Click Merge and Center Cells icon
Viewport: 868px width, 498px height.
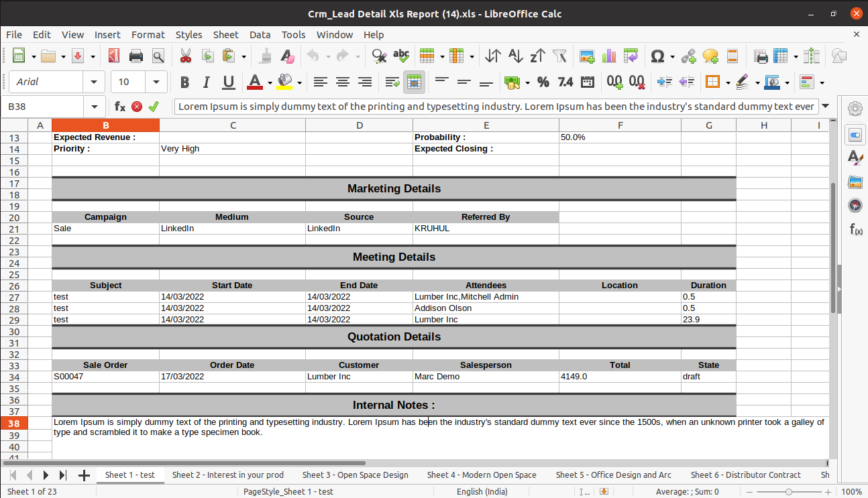click(415, 82)
